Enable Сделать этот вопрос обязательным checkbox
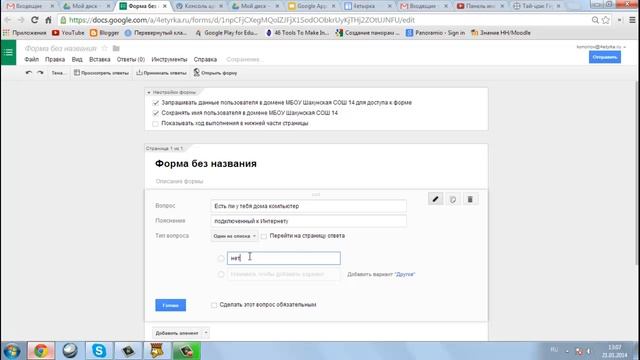 tap(214, 305)
